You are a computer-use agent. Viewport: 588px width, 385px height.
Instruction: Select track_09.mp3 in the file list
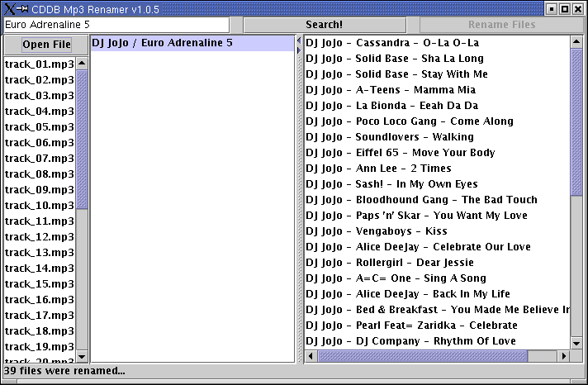click(x=40, y=190)
